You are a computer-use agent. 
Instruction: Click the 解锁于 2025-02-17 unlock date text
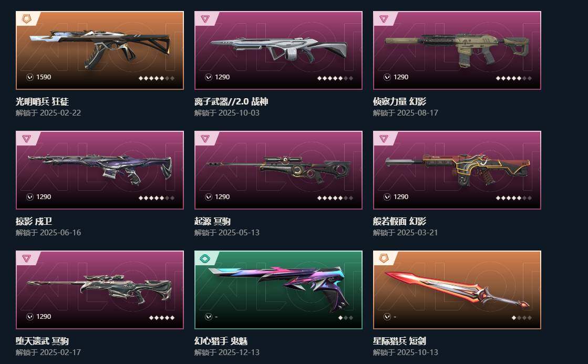[48, 352]
